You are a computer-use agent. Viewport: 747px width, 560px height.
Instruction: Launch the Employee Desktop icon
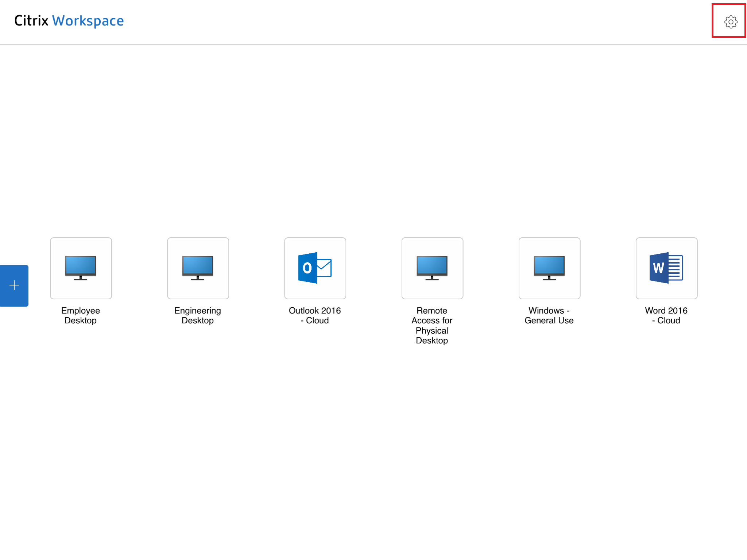coord(81,268)
